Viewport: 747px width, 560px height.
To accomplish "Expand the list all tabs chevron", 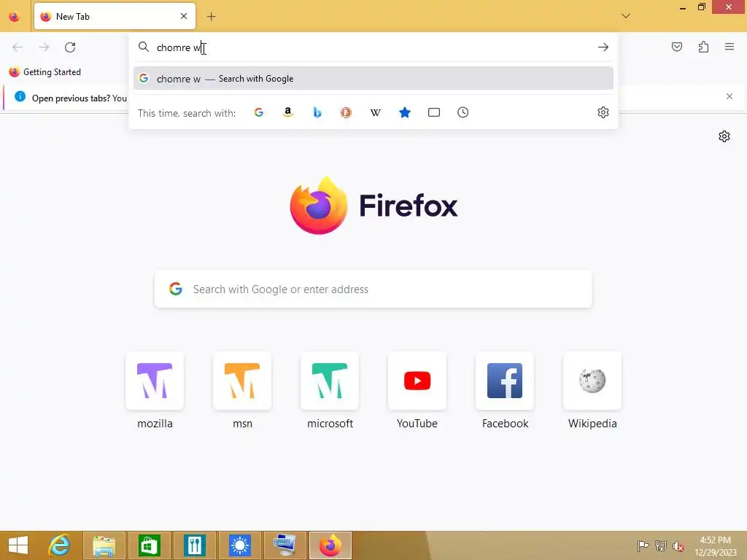I will tap(625, 16).
